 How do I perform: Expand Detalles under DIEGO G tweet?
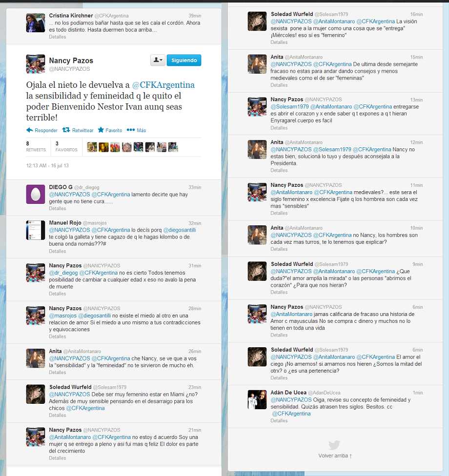(x=58, y=209)
